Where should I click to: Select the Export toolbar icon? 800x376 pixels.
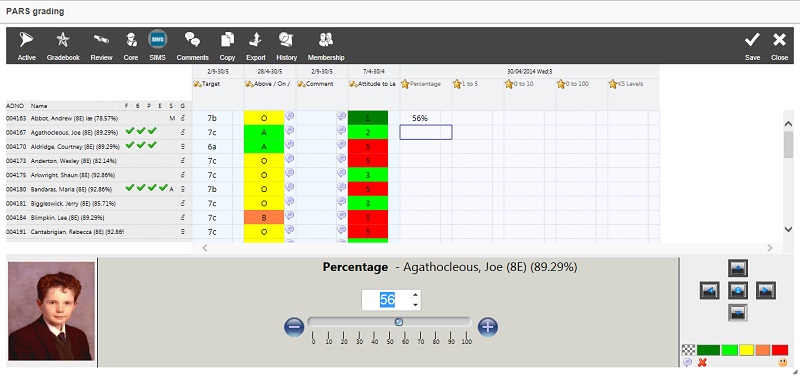256,39
